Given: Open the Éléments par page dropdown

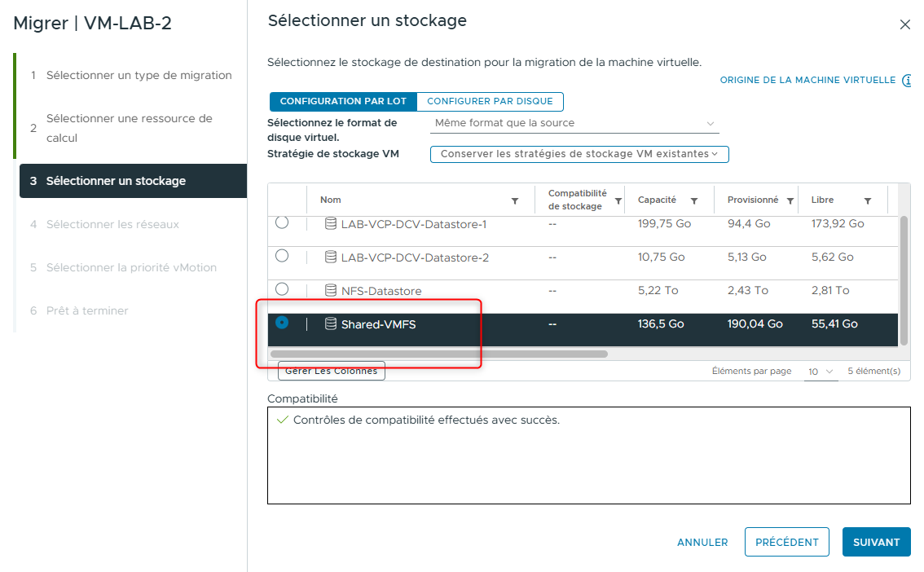Looking at the screenshot, I should 822,371.
